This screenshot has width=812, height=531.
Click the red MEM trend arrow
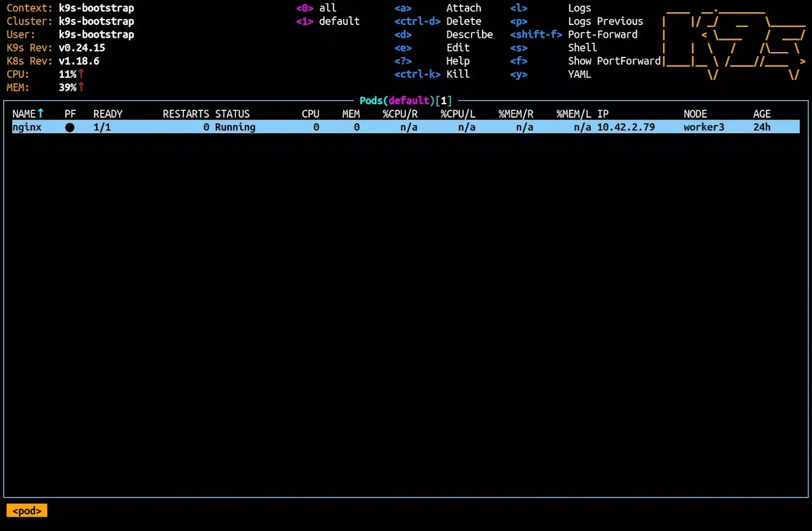(81, 87)
